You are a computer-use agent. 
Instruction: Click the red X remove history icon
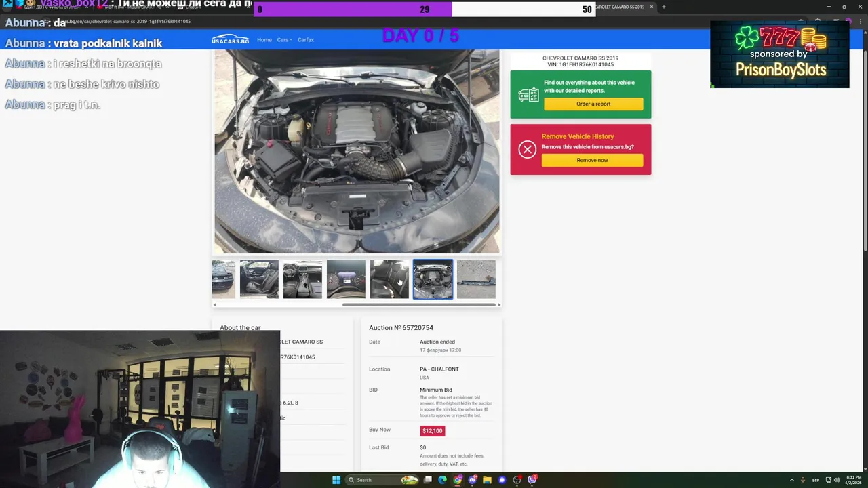point(527,150)
